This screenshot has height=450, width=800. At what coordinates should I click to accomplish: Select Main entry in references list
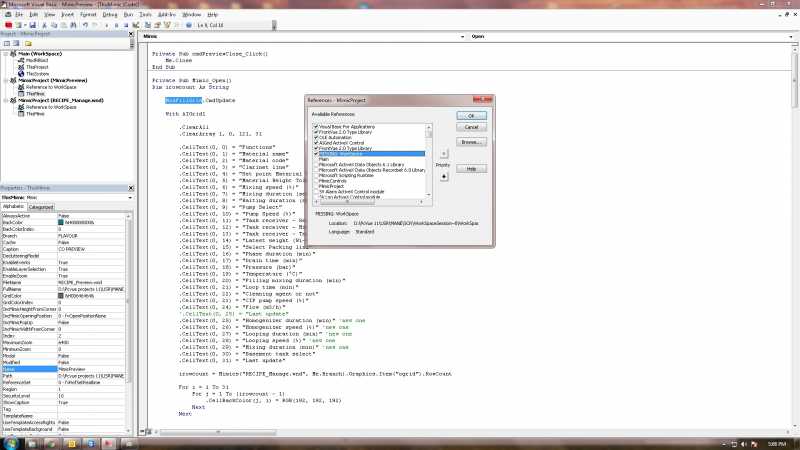pos(323,159)
